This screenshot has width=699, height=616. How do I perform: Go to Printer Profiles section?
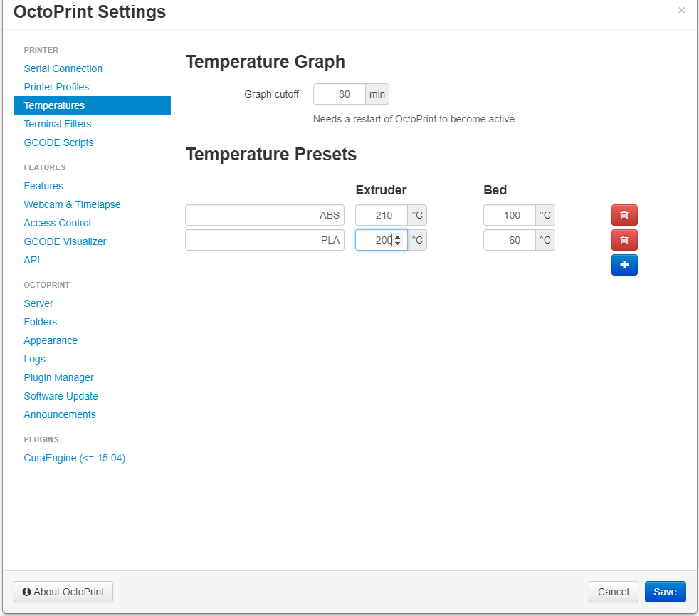click(56, 87)
